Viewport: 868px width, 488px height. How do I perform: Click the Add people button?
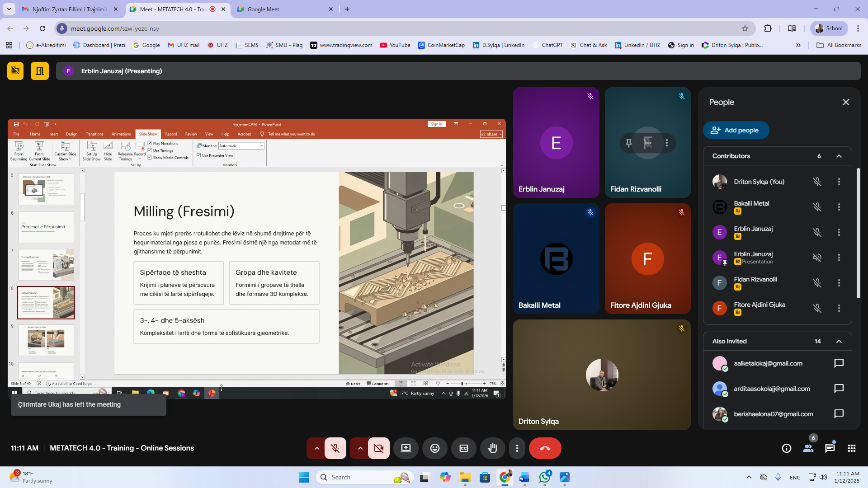point(736,130)
